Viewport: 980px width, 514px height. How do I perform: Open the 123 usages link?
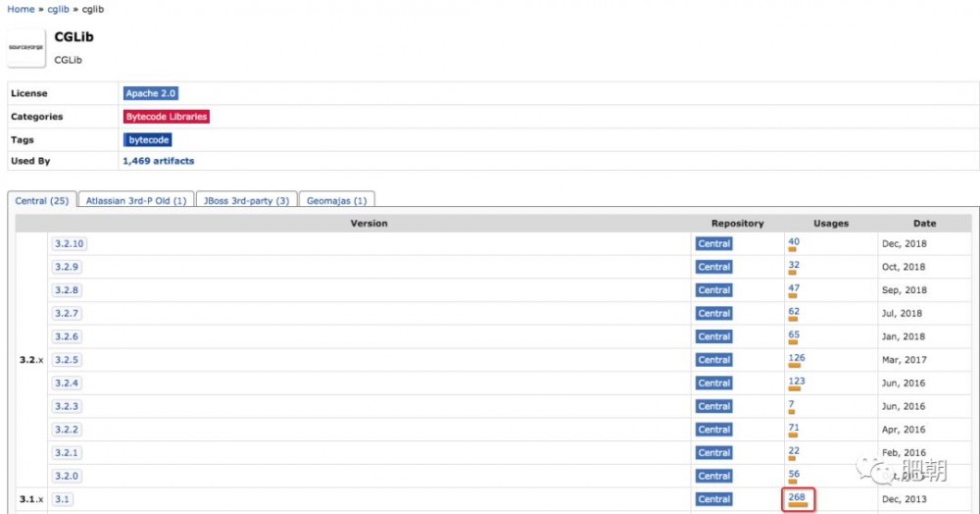coord(796,382)
